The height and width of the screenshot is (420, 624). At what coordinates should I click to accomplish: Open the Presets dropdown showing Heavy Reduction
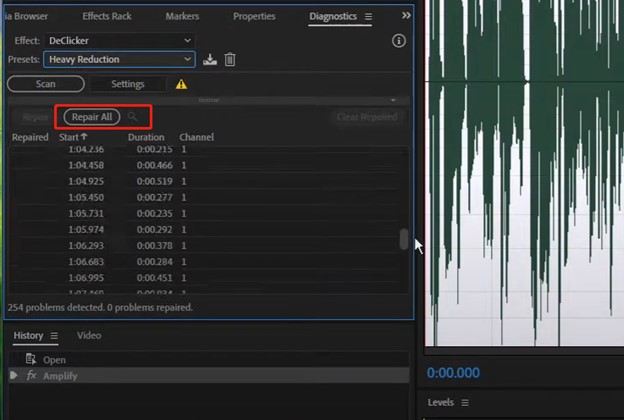point(119,60)
